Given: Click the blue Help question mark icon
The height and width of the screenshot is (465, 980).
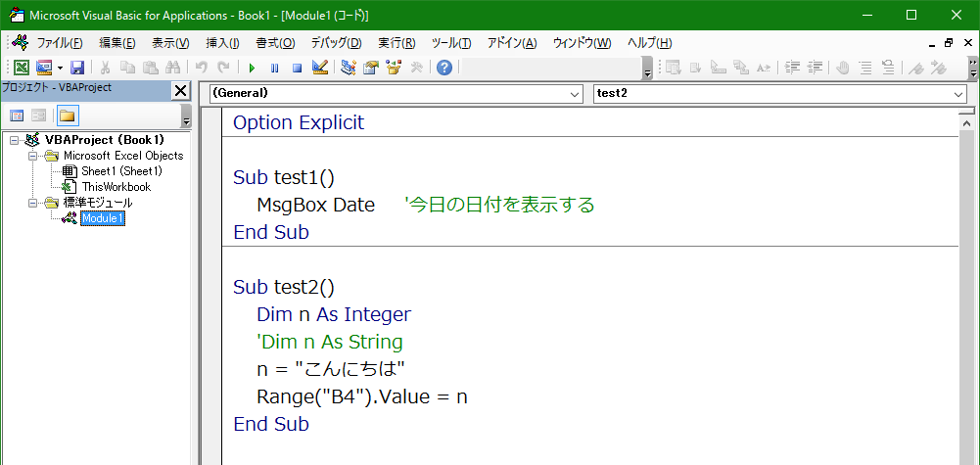Looking at the screenshot, I should [444, 68].
